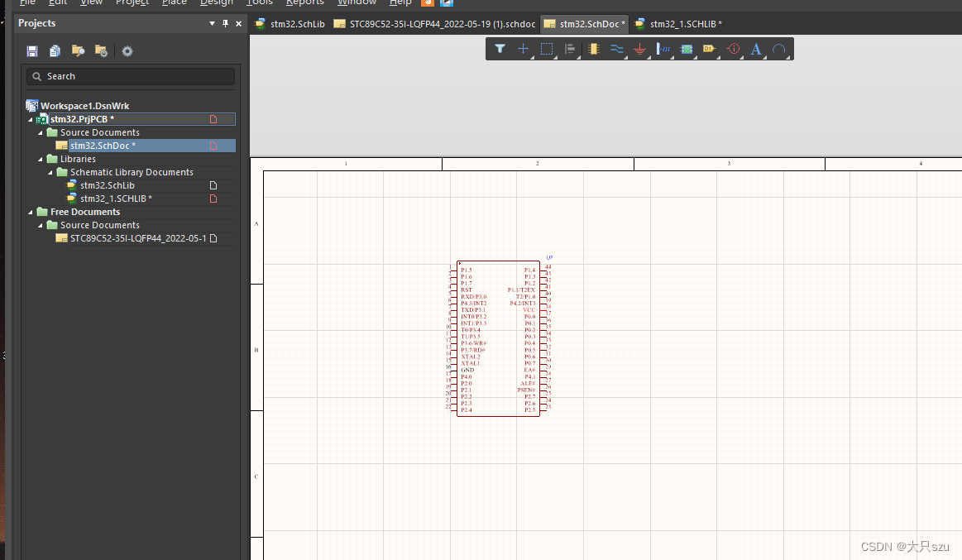Open Projects panel settings gear

(x=127, y=51)
